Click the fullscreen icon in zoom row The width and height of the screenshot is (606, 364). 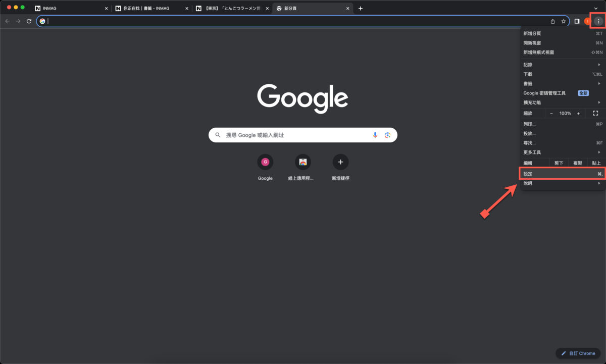595,114
